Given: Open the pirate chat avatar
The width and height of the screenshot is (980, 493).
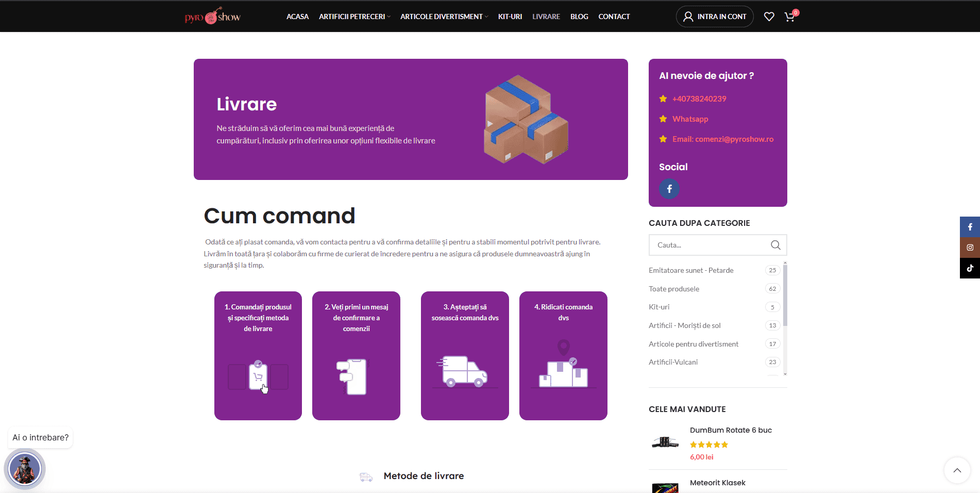Looking at the screenshot, I should (25, 469).
